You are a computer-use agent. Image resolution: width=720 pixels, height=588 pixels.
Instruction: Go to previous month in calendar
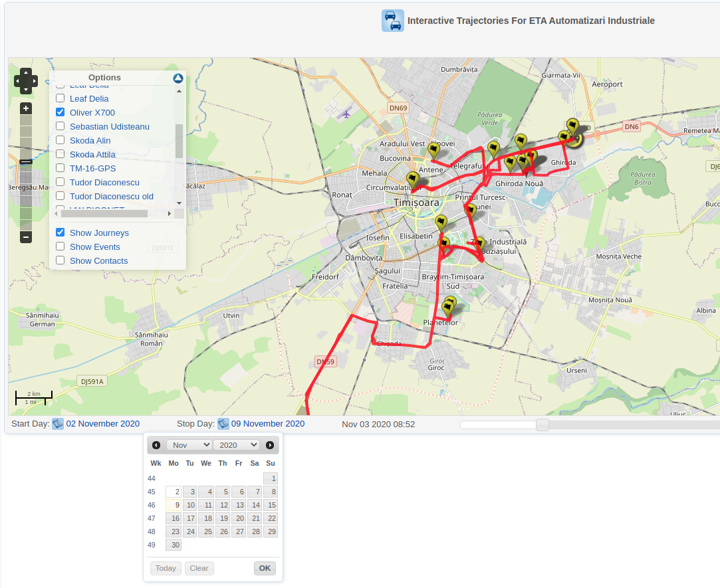[156, 445]
